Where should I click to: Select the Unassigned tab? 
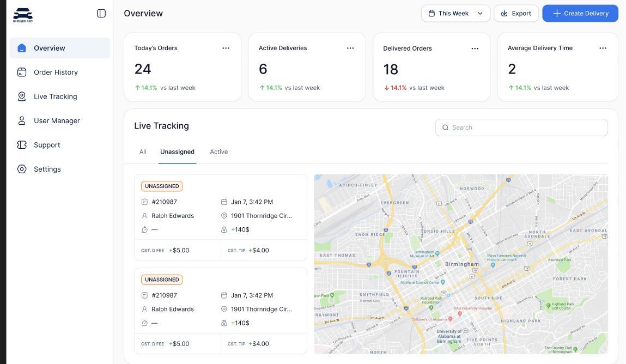point(177,151)
